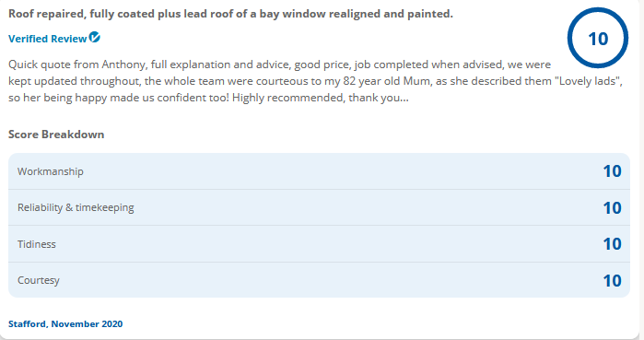
Task: Click the "Lovely lads" quote in review
Action: 587,81
